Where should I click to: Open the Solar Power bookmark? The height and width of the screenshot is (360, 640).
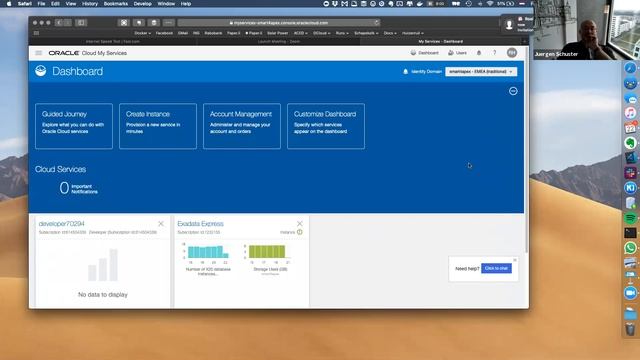(x=278, y=33)
